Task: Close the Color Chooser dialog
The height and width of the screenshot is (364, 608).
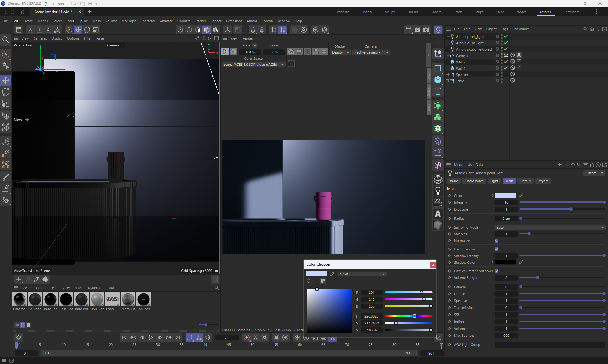Action: (x=433, y=265)
